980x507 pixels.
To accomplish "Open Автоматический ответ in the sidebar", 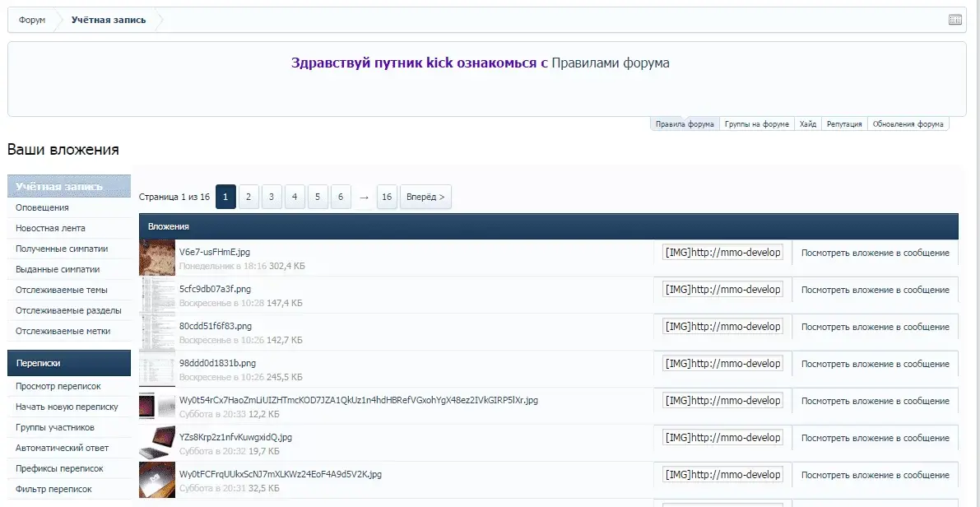I will click(x=69, y=449).
